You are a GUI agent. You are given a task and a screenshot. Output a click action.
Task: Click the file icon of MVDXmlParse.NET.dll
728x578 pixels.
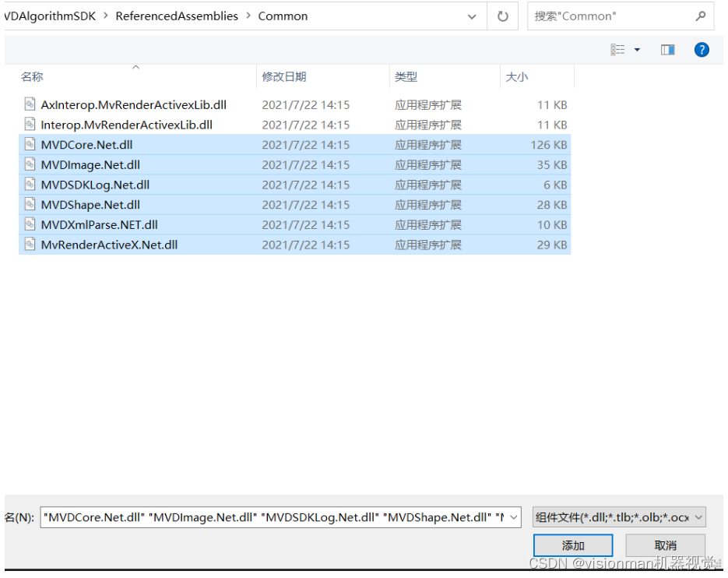[x=30, y=224]
